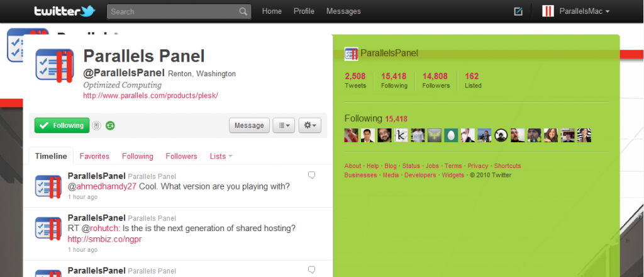Switch to the Favorites tab
This screenshot has width=644, height=277.
[x=94, y=156]
